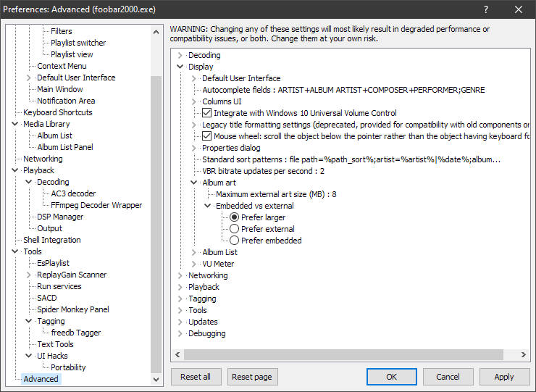Select the Prefer larger radio button

pyautogui.click(x=234, y=217)
